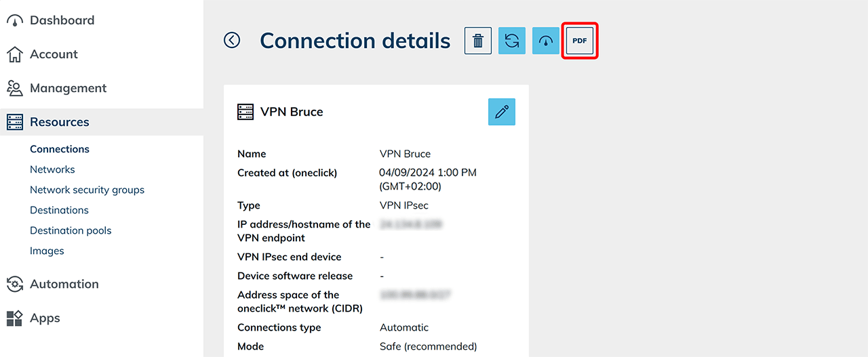
Task: Click the VPN Bruce card title
Action: 292,112
